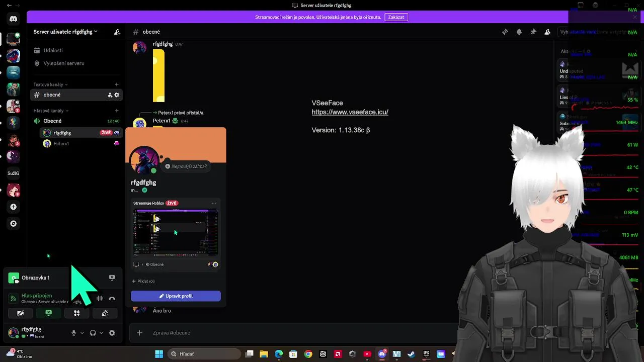Open the Explore servers compass icon

[x=14, y=224]
